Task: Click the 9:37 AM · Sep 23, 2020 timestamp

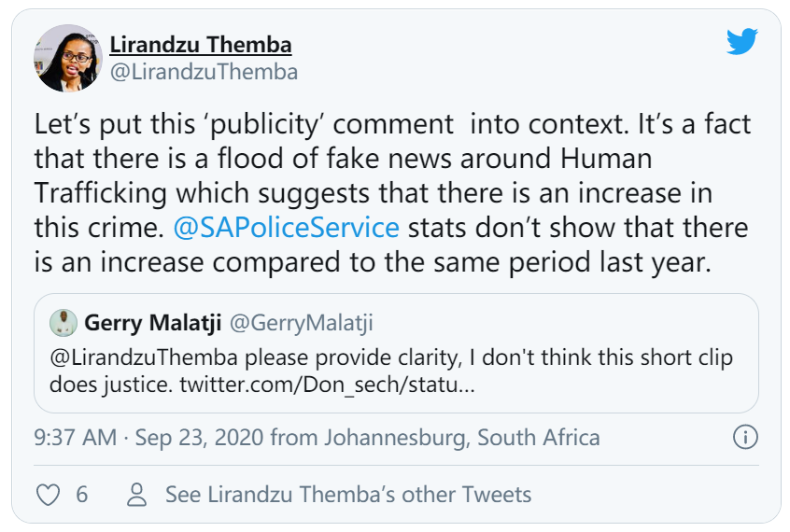Action: (152, 437)
